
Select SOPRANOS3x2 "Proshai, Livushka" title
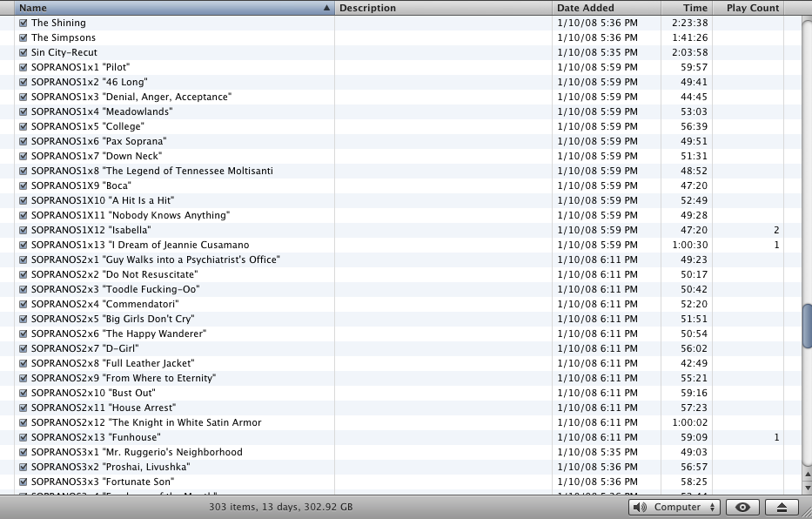pyautogui.click(x=111, y=467)
